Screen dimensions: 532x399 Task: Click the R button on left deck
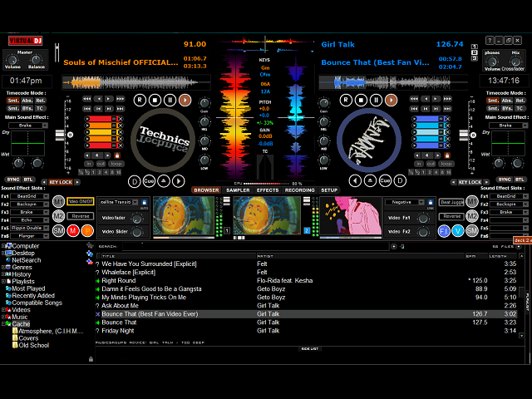tap(140, 100)
